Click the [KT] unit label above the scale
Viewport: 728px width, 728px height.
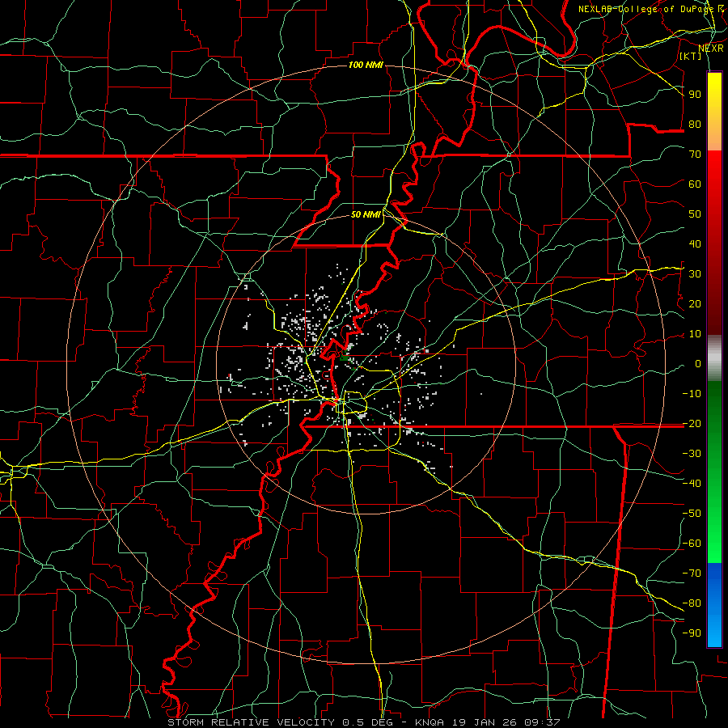690,56
